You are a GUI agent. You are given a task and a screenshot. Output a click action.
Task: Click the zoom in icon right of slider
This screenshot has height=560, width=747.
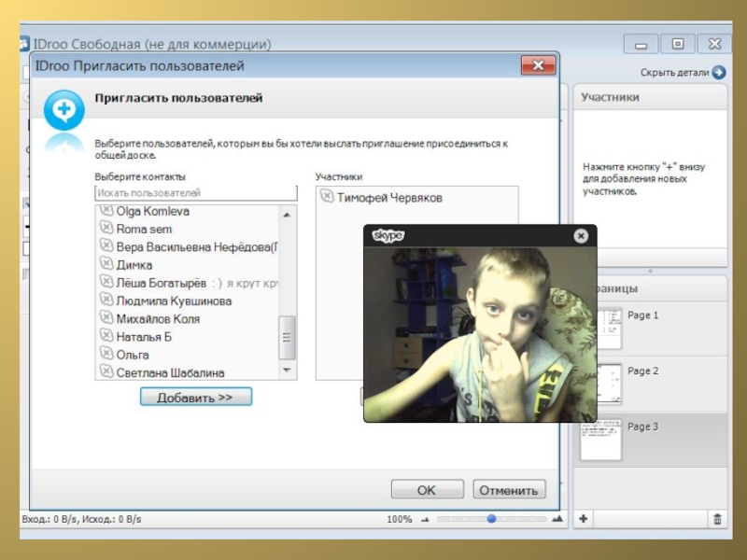(x=557, y=519)
